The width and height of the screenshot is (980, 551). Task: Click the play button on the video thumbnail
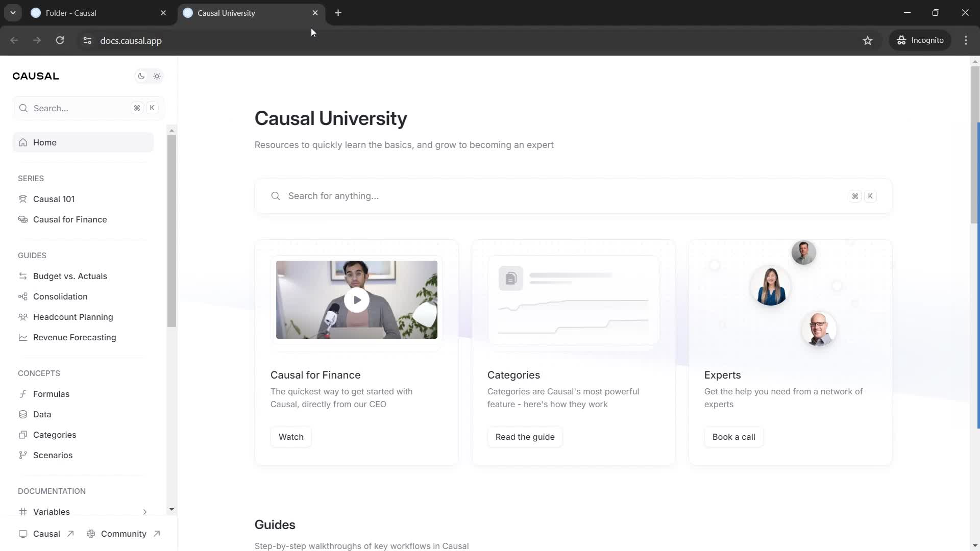pos(357,299)
